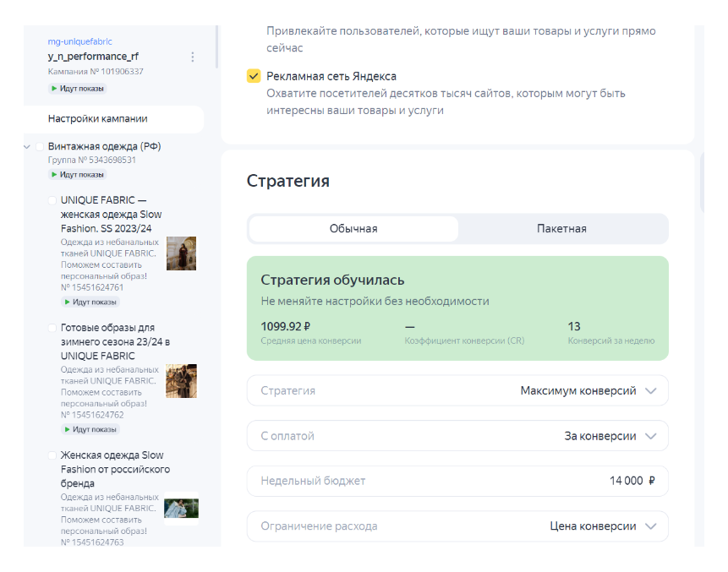Expand the Ограничение расхода dropdown
728x572 pixels.
[x=457, y=526]
